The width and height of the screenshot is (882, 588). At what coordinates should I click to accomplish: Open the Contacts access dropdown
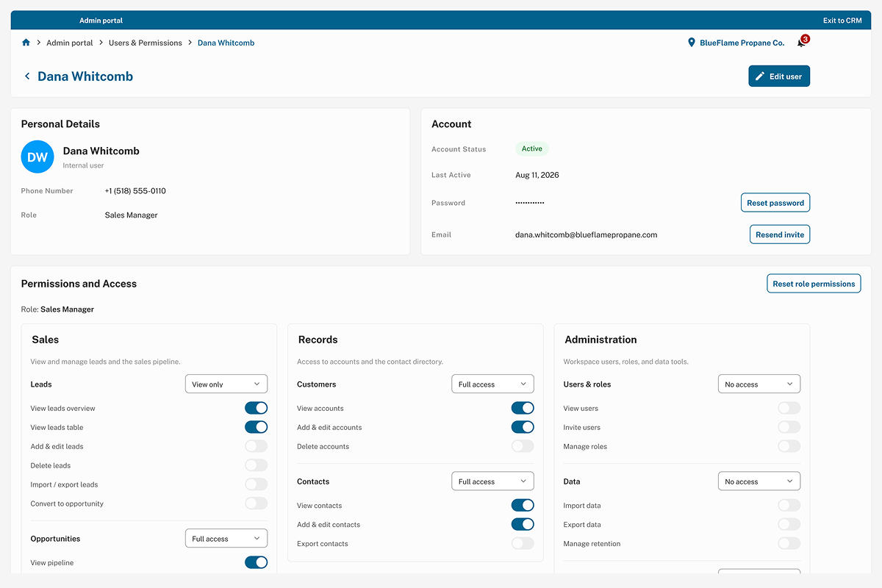[x=492, y=481]
